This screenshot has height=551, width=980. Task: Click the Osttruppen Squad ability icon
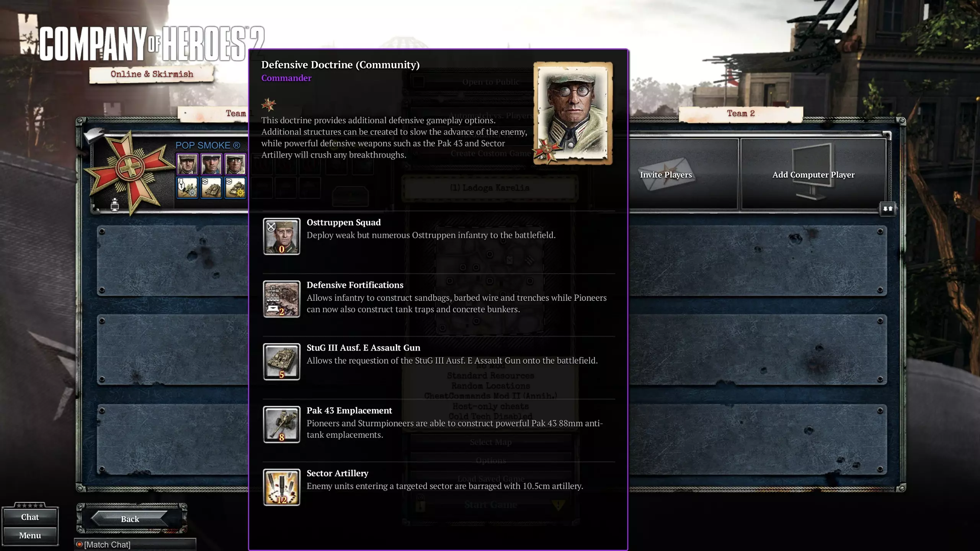(x=281, y=236)
